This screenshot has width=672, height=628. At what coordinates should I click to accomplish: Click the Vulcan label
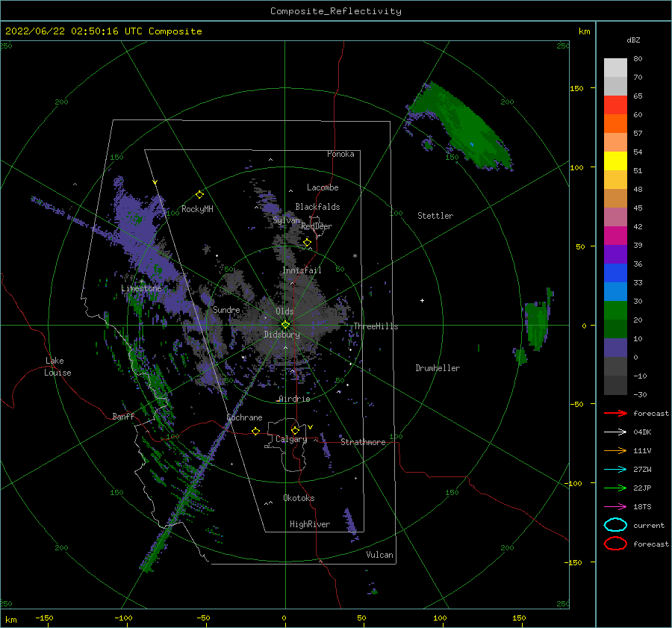379,555
